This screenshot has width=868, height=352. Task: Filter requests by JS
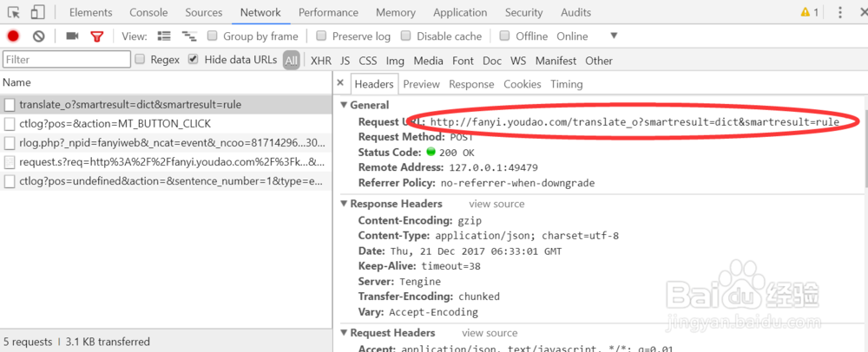pyautogui.click(x=345, y=60)
